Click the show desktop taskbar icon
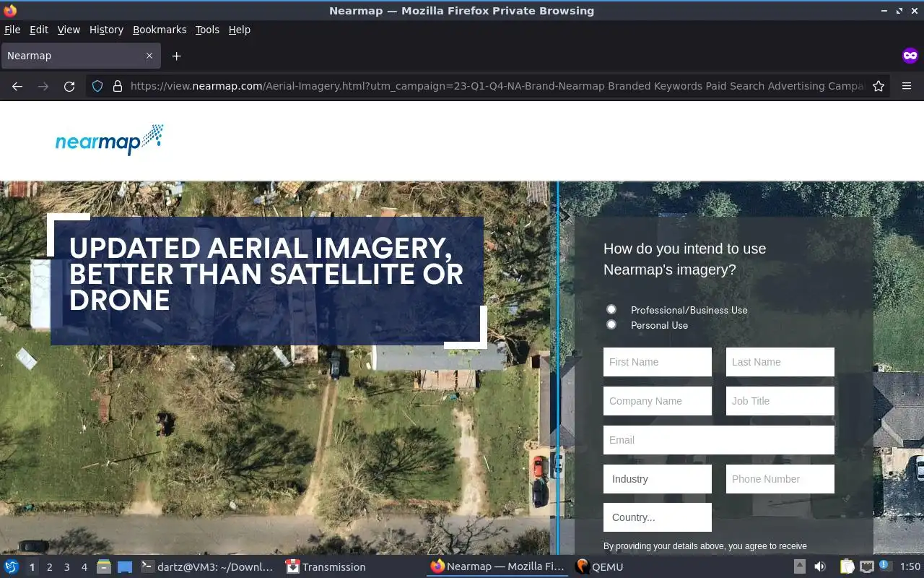This screenshot has width=924, height=578. 124,567
